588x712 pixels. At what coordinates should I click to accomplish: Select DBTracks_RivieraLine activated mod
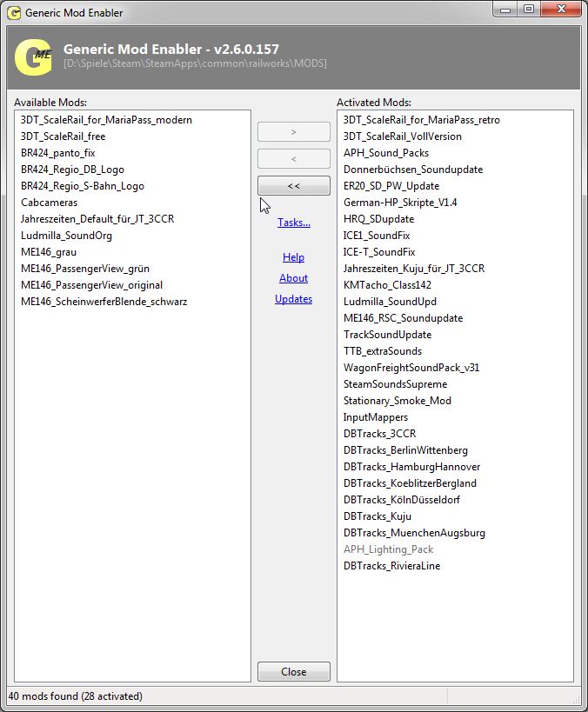pos(391,566)
